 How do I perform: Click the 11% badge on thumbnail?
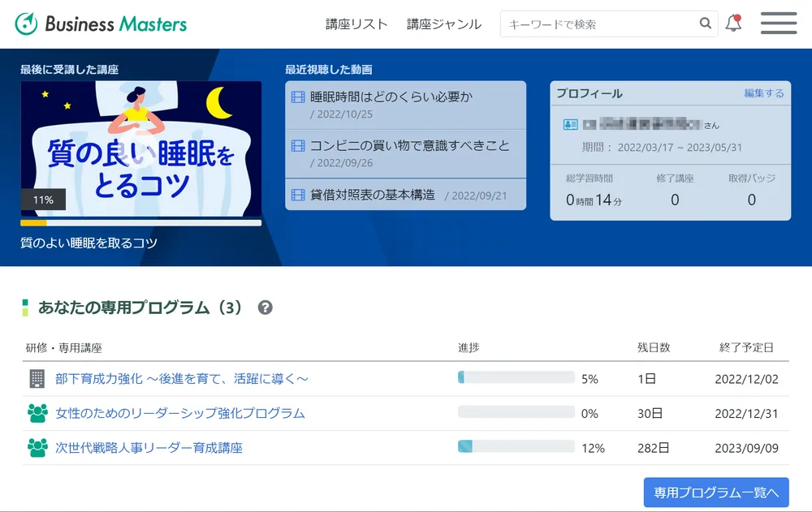(x=43, y=200)
